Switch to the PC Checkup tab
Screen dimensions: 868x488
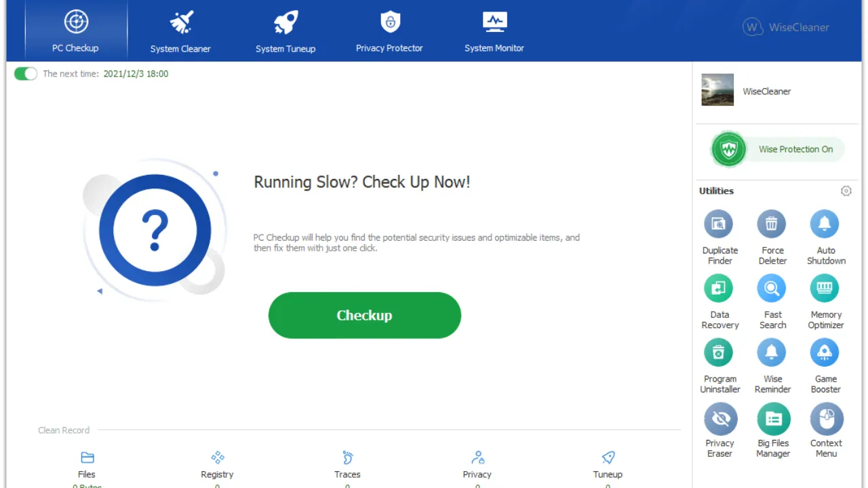click(x=75, y=30)
